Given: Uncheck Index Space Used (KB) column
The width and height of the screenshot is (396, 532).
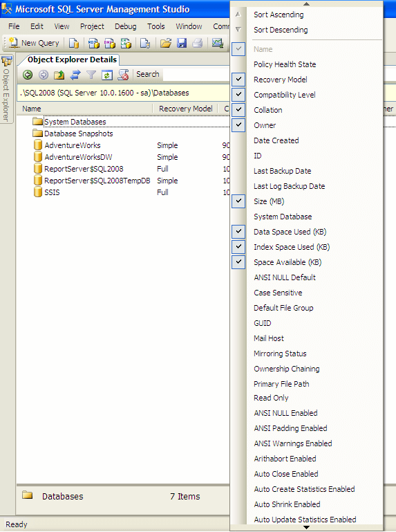Looking at the screenshot, I should click(238, 247).
